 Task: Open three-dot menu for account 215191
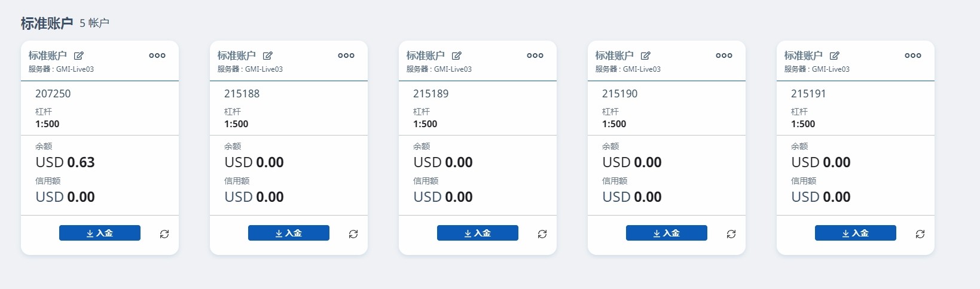point(913,56)
